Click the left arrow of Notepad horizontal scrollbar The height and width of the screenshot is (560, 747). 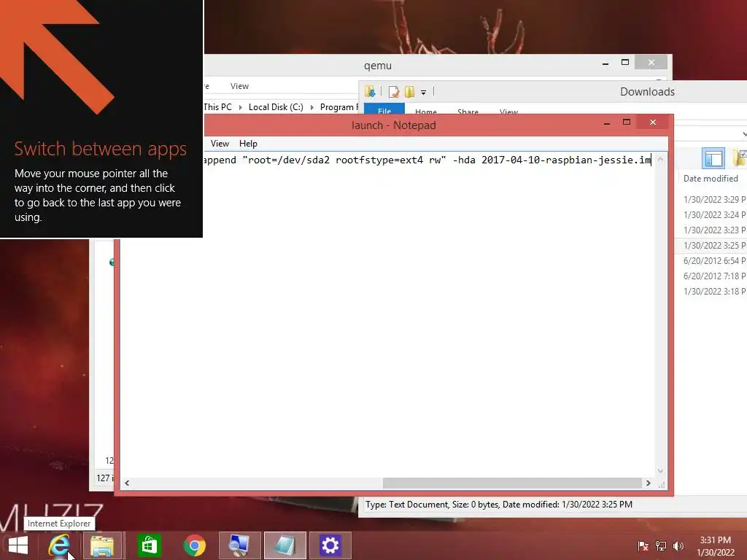(127, 483)
